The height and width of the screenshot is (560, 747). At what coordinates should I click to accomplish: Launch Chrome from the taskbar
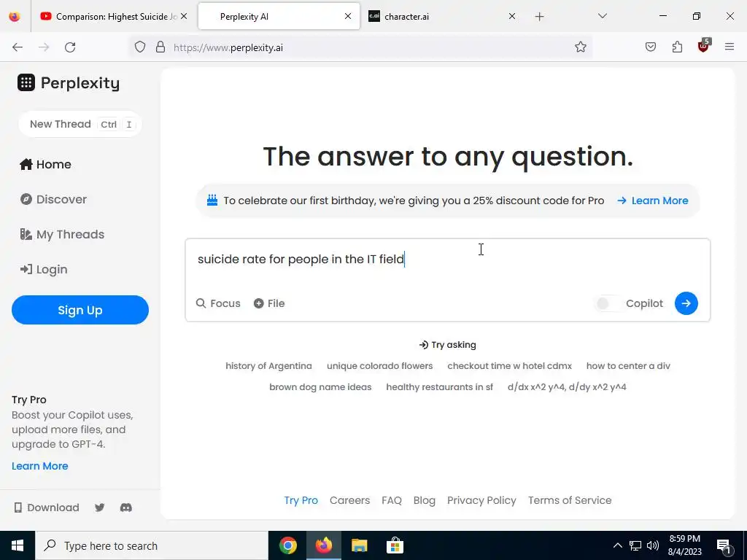click(287, 545)
